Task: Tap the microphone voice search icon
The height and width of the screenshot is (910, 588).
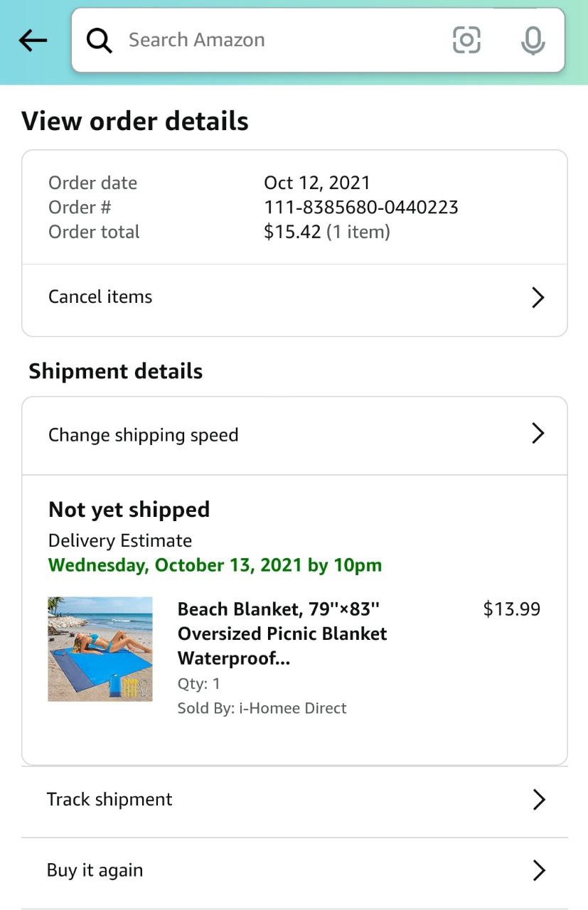Action: (533, 41)
